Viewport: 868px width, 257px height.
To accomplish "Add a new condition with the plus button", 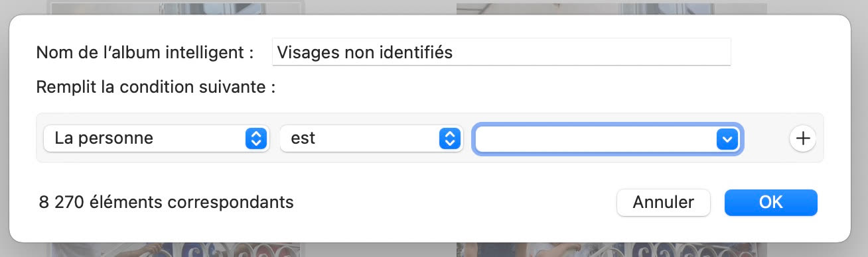I will tap(803, 138).
